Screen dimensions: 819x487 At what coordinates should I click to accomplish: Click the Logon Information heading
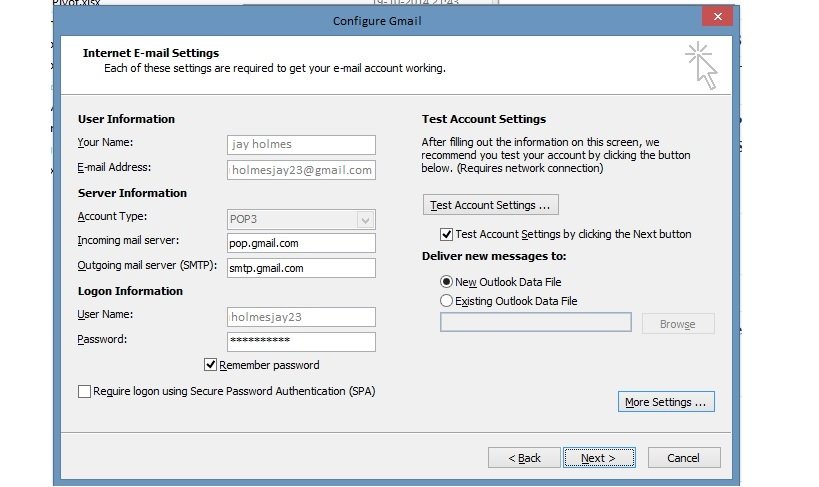[131, 291]
